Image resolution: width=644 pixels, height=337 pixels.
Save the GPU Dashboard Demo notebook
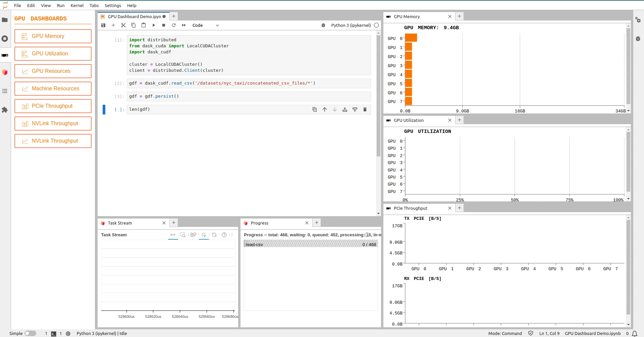[103, 25]
